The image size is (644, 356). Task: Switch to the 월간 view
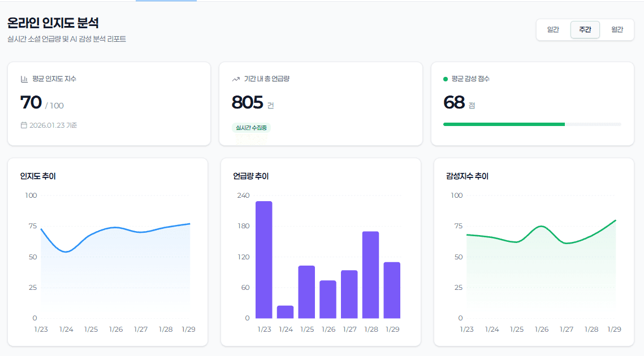point(617,29)
